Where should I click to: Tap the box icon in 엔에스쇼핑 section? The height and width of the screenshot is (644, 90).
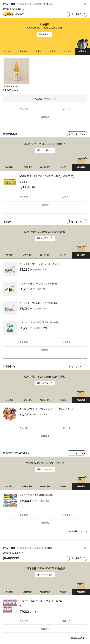81,160
